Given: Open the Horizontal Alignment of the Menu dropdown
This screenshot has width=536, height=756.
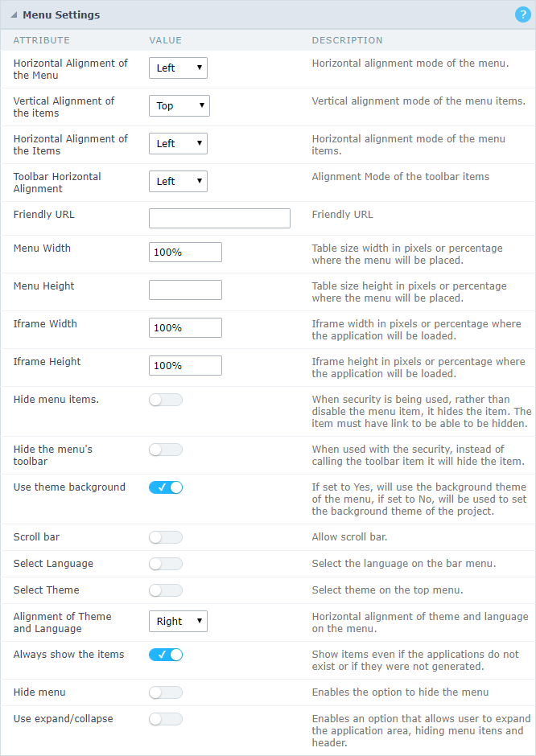Looking at the screenshot, I should [178, 68].
